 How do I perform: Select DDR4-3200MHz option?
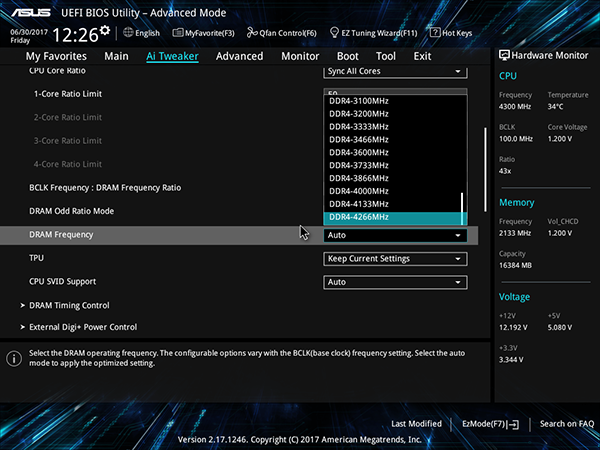point(392,114)
